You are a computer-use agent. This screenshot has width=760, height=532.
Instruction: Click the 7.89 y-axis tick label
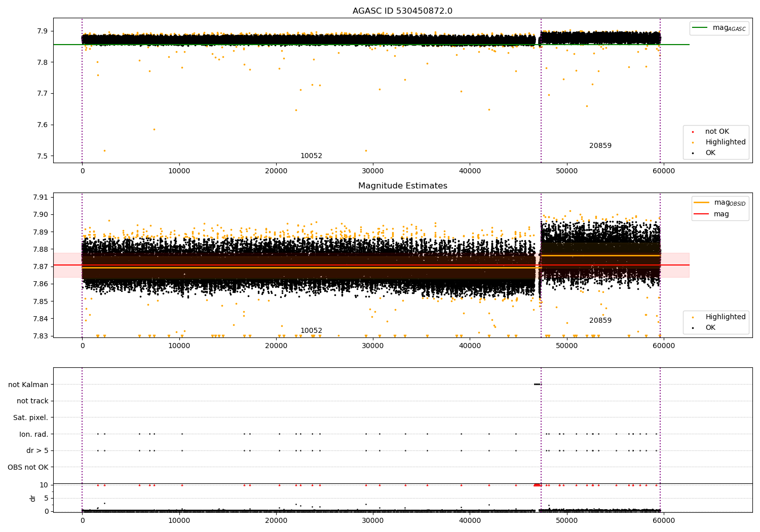tap(41, 232)
